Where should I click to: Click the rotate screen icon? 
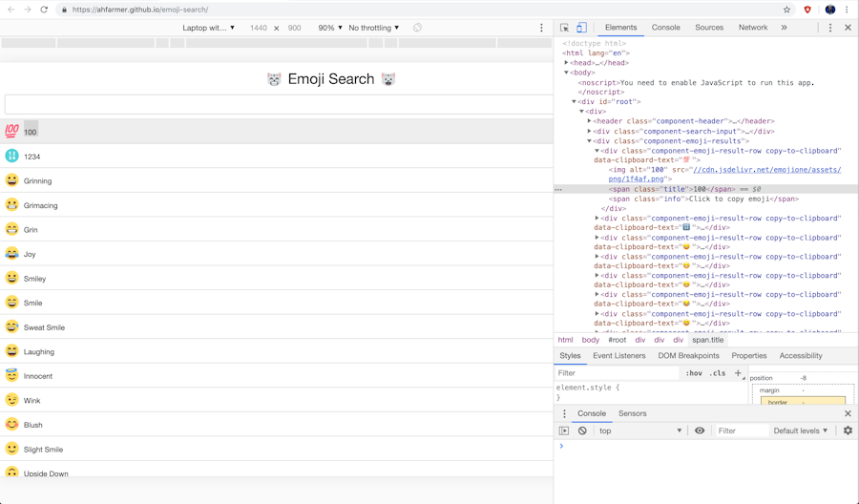pyautogui.click(x=417, y=28)
